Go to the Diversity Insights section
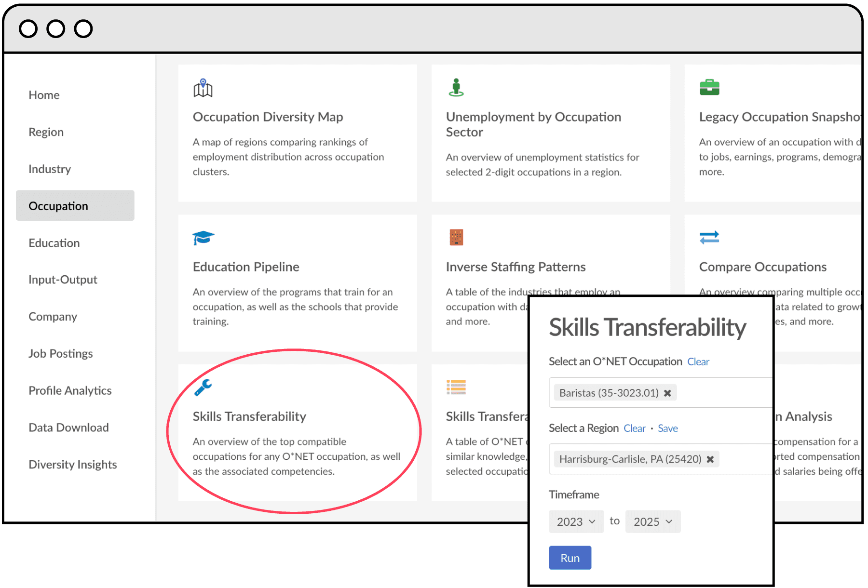The image size is (868, 588). (x=72, y=465)
